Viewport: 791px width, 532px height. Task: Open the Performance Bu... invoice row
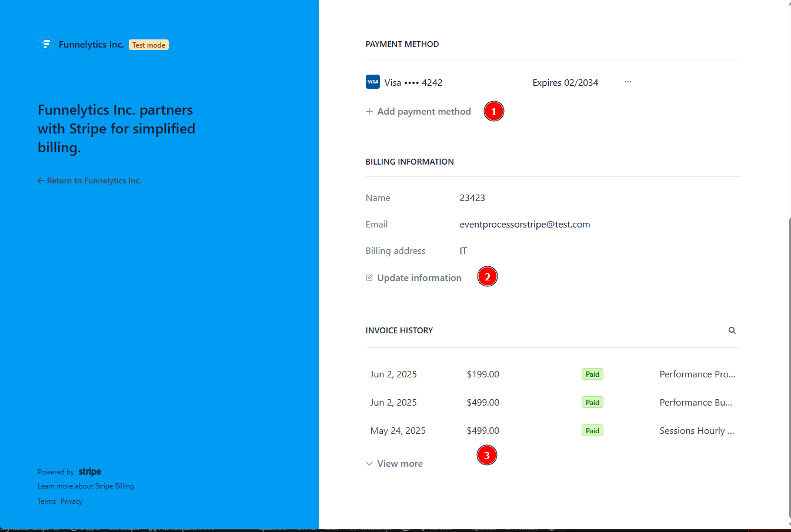(x=553, y=403)
